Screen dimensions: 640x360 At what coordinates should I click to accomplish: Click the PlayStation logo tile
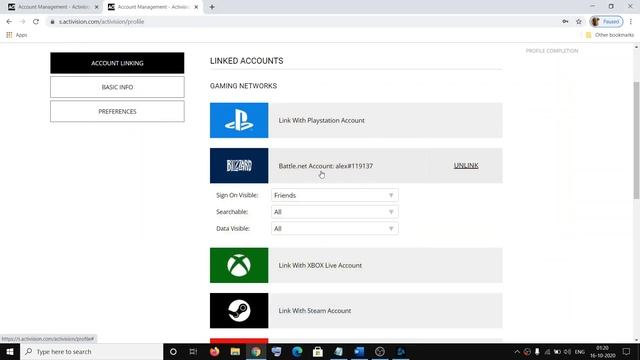point(239,120)
